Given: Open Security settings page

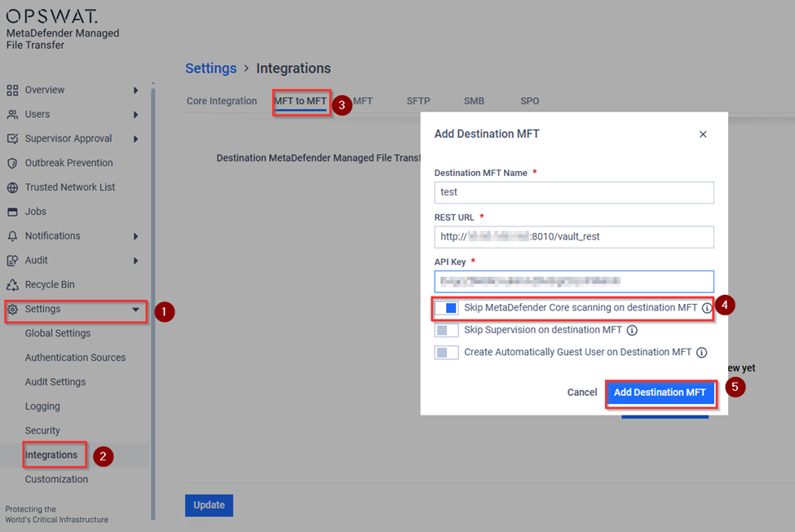Looking at the screenshot, I should pos(42,431).
